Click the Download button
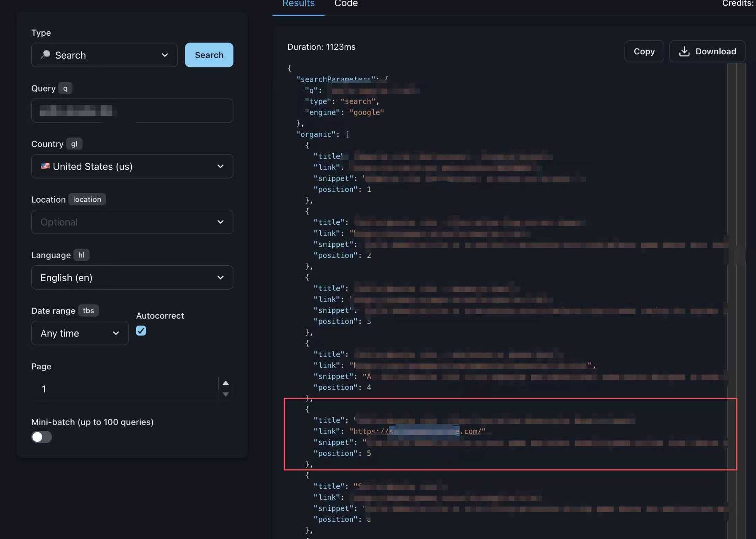The image size is (756, 539). click(707, 51)
